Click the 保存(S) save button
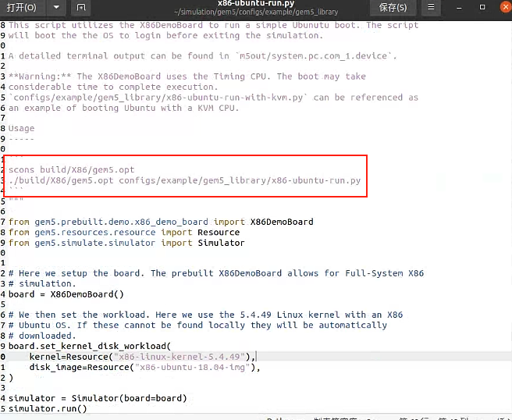Viewport: 512px width, 420px height. coord(393,7)
